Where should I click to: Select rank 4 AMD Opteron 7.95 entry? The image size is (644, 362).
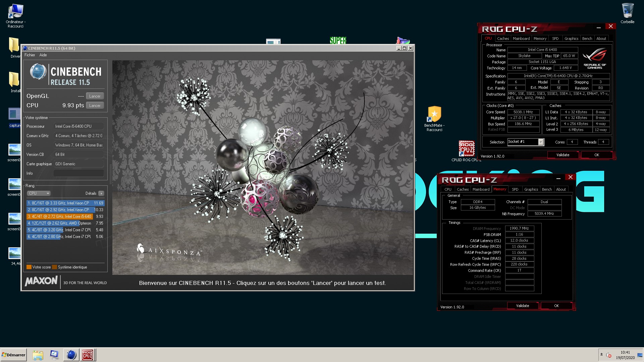[65, 223]
